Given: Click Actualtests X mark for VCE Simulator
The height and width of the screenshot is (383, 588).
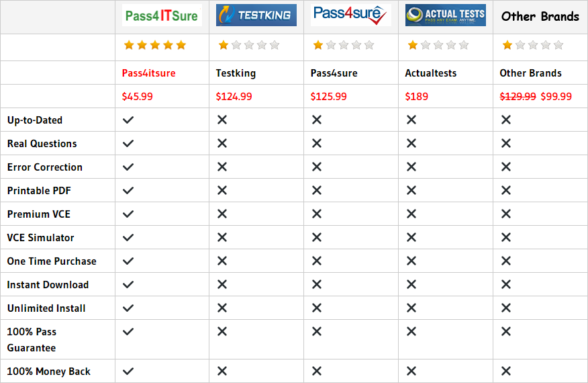Looking at the screenshot, I should click(411, 238).
